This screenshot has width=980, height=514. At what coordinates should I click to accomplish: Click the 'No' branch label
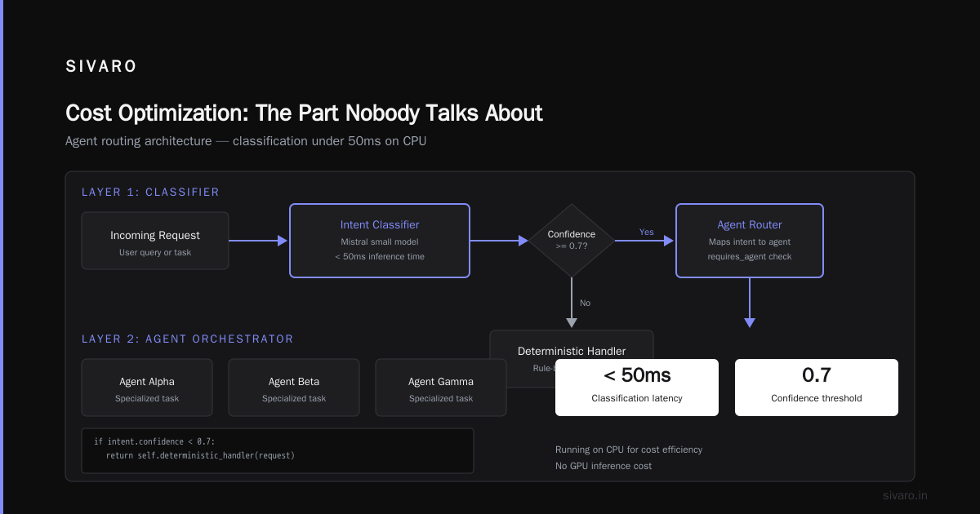coord(585,303)
